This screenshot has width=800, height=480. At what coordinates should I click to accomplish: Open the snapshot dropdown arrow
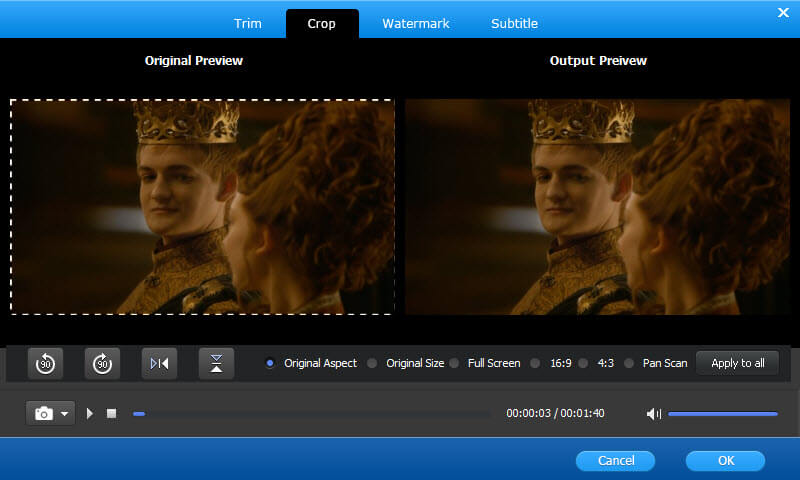tap(65, 413)
